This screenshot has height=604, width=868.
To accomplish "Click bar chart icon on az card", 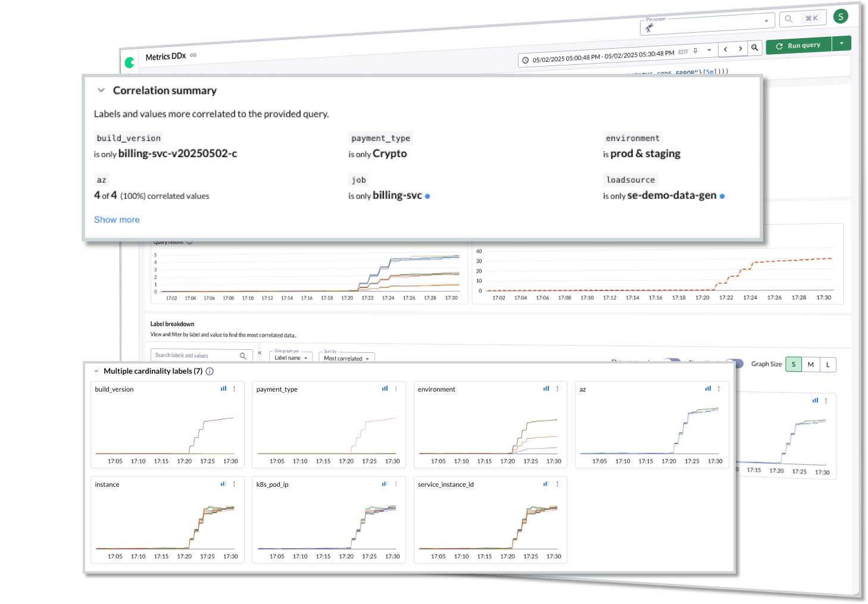I will pos(708,389).
